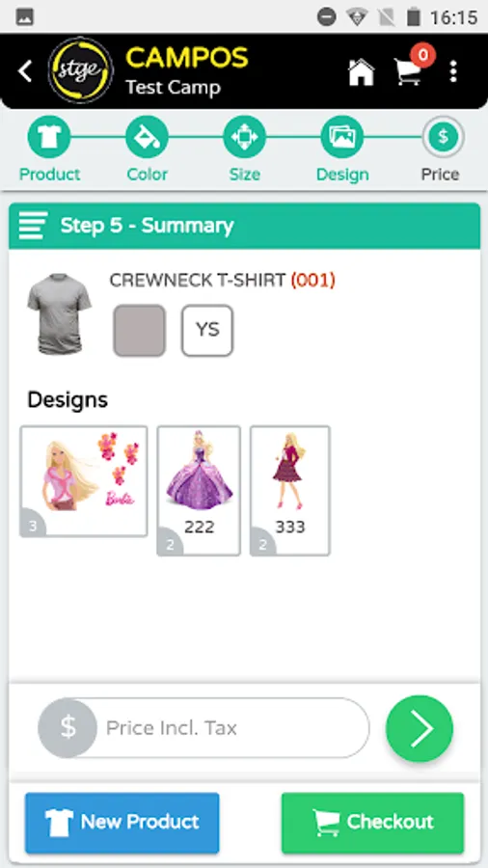Open the home screen via house icon
The height and width of the screenshot is (868, 488).
(361, 71)
